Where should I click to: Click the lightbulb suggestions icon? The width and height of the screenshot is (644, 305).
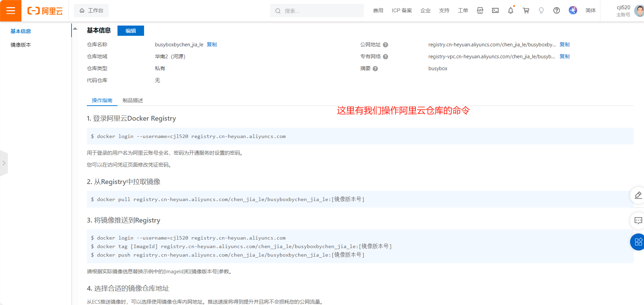[x=541, y=11]
